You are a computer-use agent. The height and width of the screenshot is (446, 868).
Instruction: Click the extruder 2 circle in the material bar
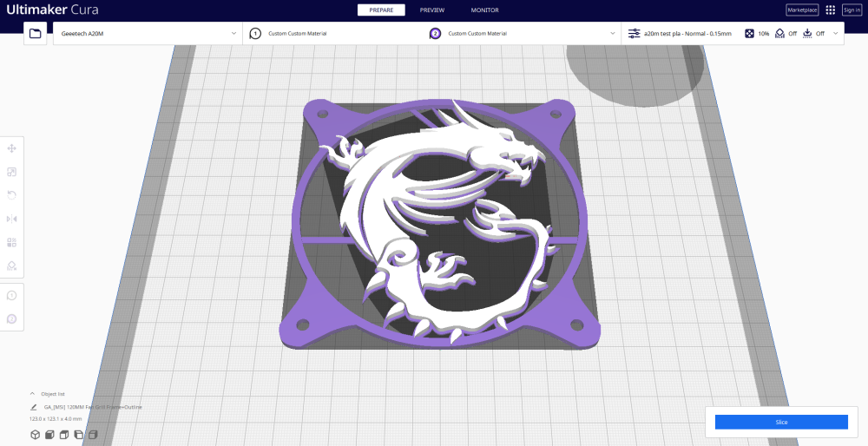(x=435, y=34)
